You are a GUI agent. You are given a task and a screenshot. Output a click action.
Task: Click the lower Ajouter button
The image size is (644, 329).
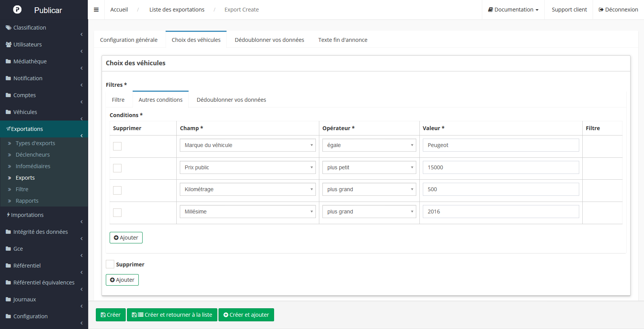122,280
